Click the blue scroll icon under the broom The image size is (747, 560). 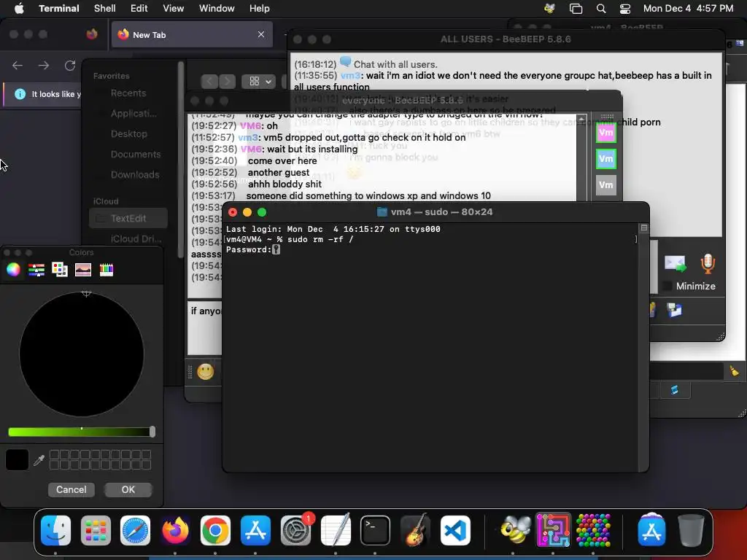pyautogui.click(x=675, y=391)
